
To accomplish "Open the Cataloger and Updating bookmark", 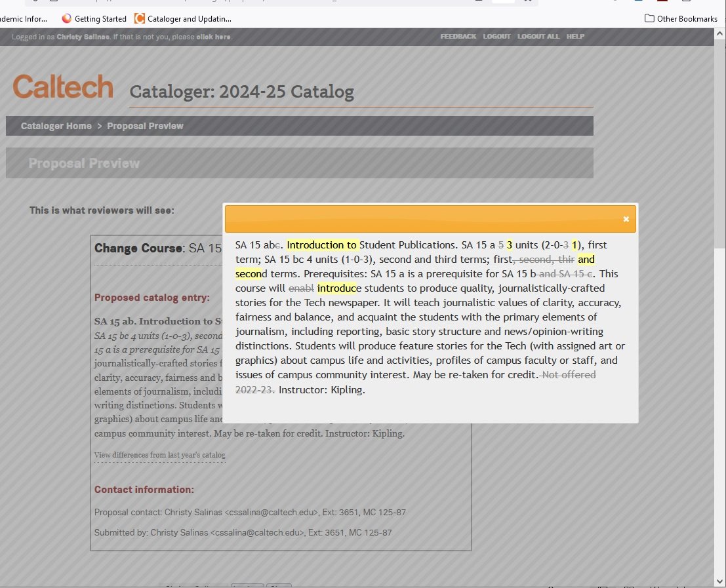I will [x=183, y=19].
